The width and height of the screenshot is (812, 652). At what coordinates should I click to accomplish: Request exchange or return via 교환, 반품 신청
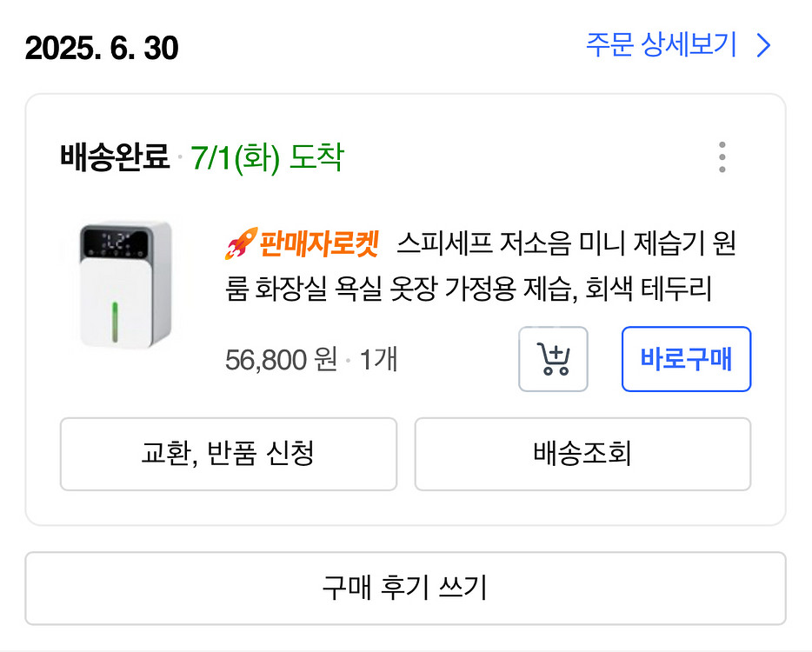point(228,454)
